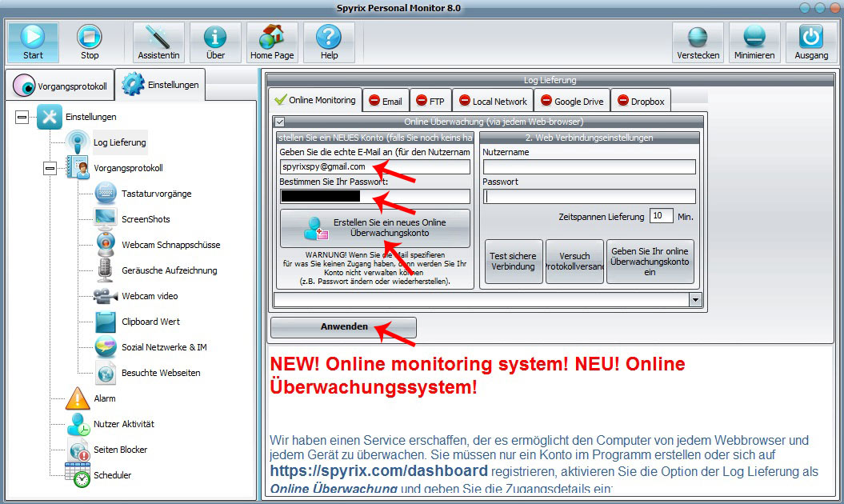Viewport: 844px width, 504px height.
Task: Select the Clipboard Wert icon
Action: coord(106,322)
